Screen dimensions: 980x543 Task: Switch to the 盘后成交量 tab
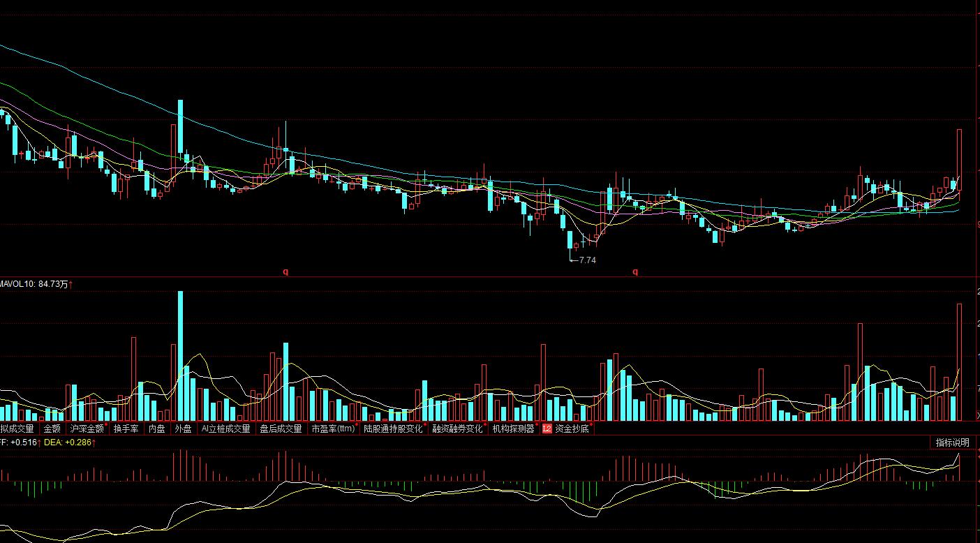click(281, 429)
